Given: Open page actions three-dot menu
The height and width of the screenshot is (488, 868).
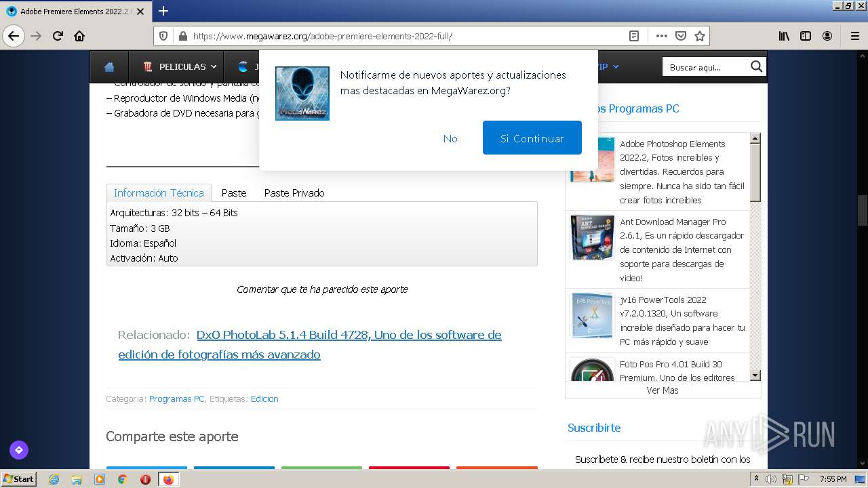Looking at the screenshot, I should point(661,36).
